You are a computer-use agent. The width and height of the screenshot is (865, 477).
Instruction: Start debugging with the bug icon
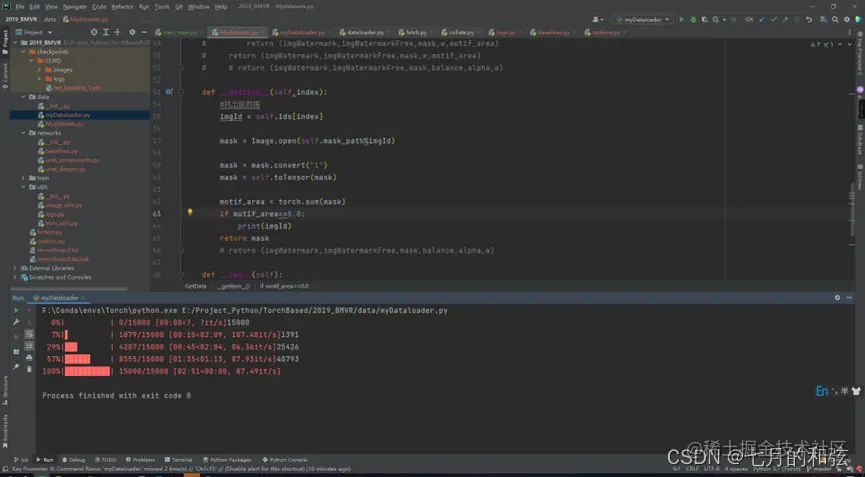click(x=693, y=19)
